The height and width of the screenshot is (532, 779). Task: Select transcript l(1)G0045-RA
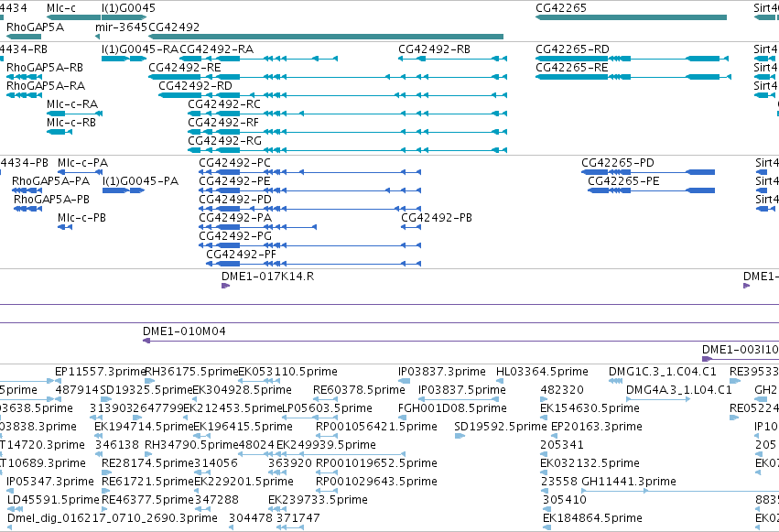coord(124,59)
